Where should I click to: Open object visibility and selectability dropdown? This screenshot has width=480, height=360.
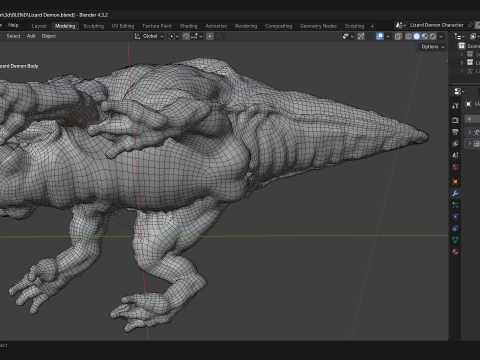click(348, 36)
